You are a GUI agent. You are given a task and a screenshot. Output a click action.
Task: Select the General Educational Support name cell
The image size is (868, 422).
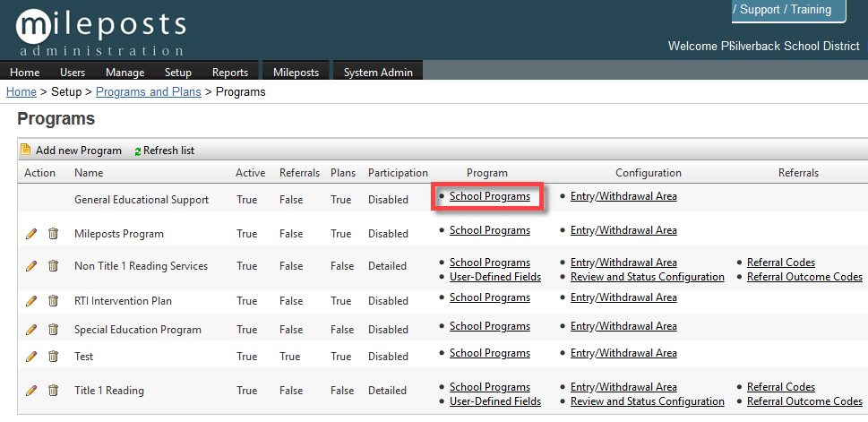click(142, 200)
